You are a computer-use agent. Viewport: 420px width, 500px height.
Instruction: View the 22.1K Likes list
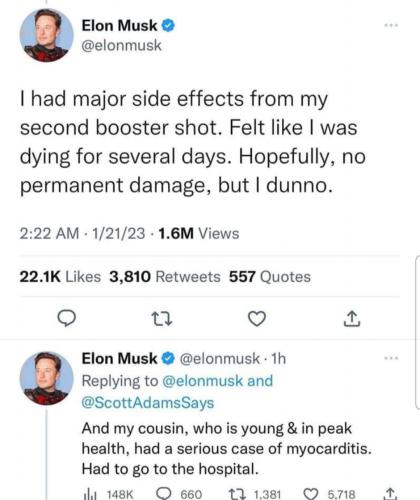[60, 277]
